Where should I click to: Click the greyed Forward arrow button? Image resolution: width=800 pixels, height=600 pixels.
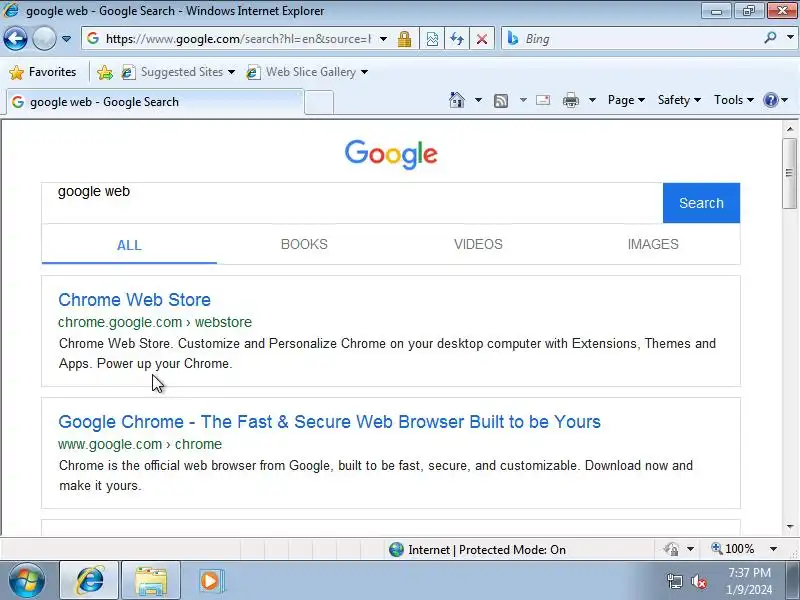tap(44, 38)
